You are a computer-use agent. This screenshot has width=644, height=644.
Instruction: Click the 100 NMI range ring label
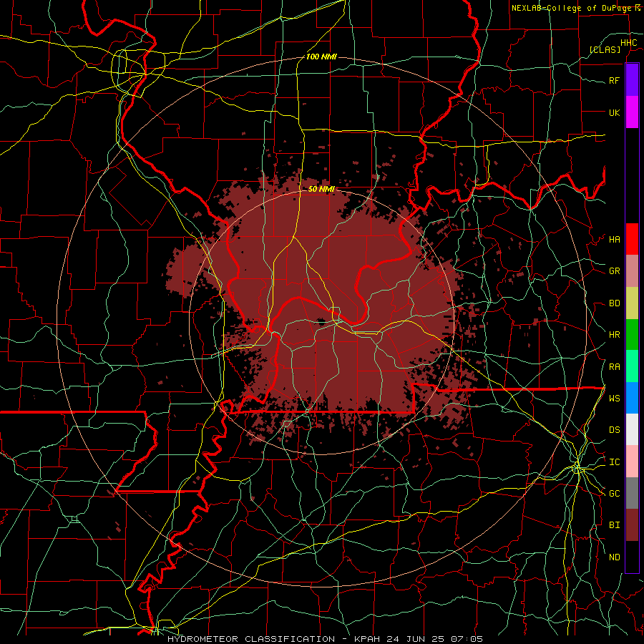(x=321, y=57)
